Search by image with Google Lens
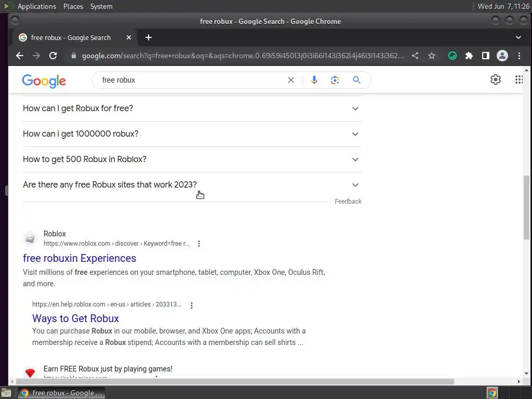Image resolution: width=532 pixels, height=399 pixels. 335,80
